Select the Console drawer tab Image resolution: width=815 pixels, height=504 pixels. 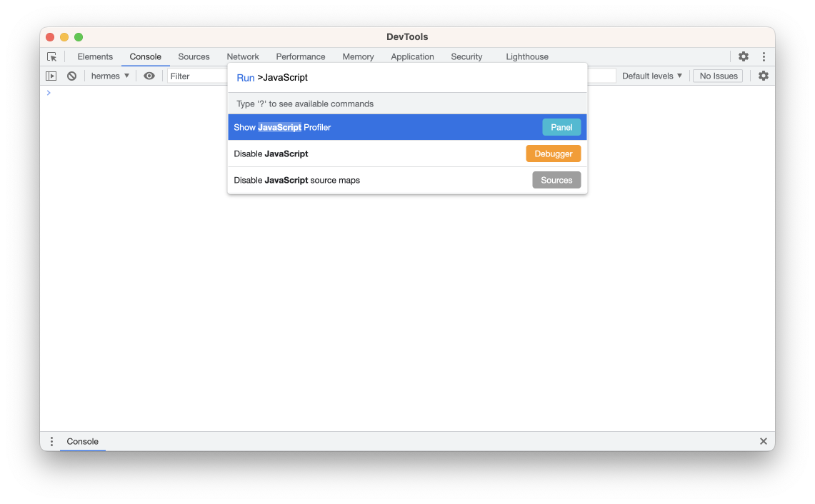[x=83, y=441]
